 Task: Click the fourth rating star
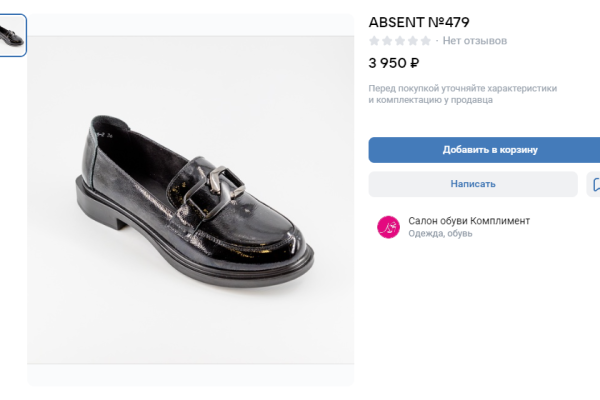pos(413,41)
